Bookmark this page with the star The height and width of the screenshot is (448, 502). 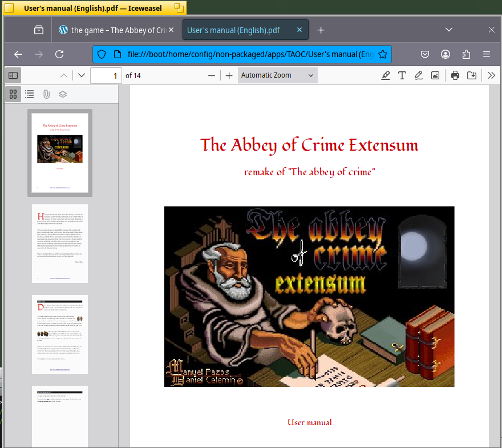pyautogui.click(x=383, y=54)
